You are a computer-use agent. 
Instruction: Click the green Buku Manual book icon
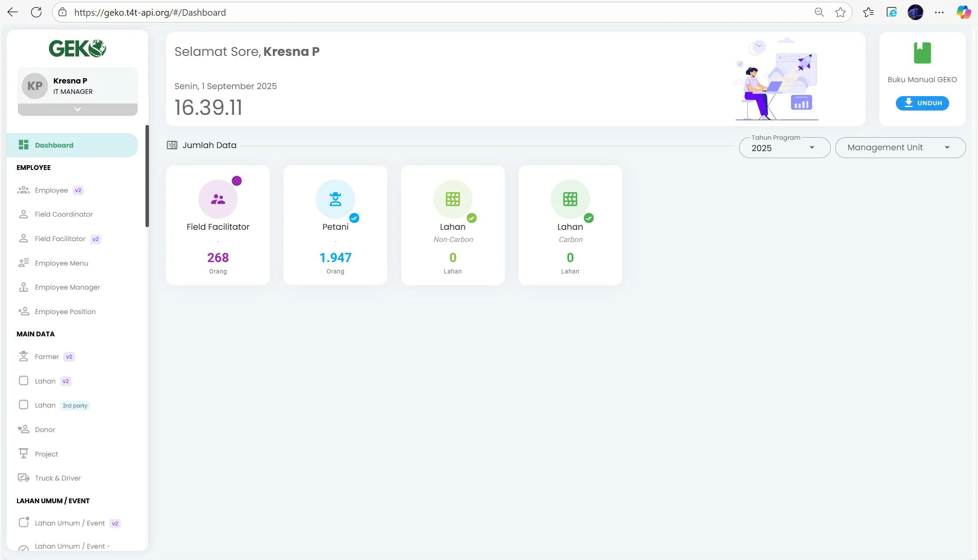(922, 53)
